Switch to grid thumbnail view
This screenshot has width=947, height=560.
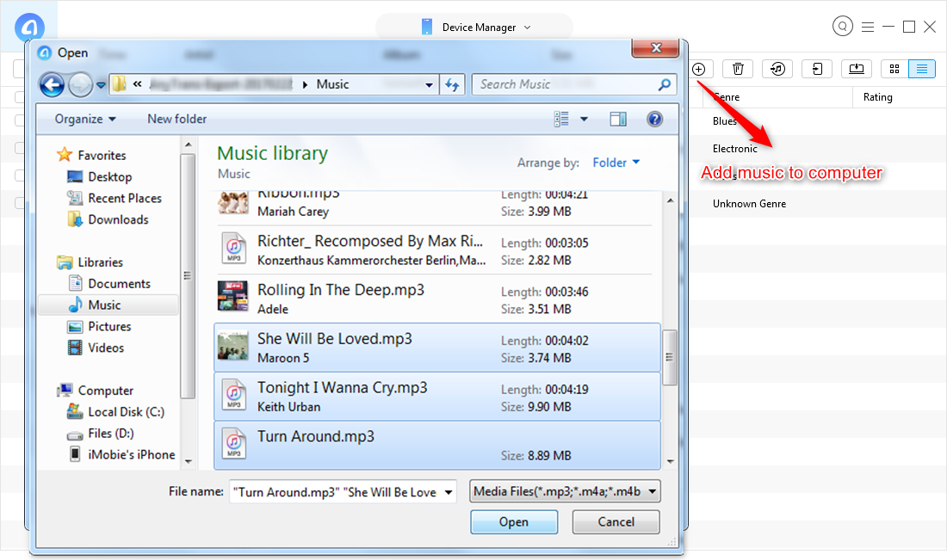coord(894,69)
